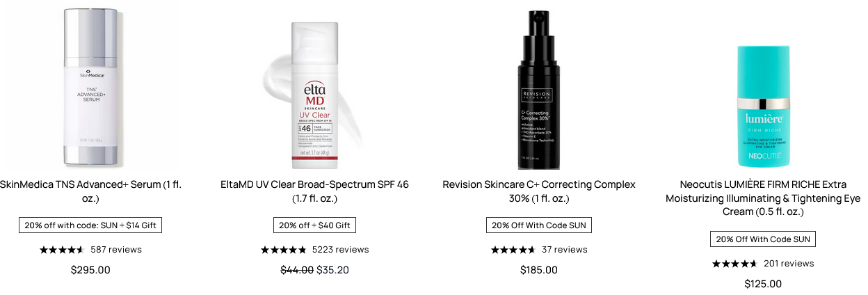Click EltaMD UV Clear Broad-Spectrum SPF 46 title
868x295 pixels.
point(314,191)
